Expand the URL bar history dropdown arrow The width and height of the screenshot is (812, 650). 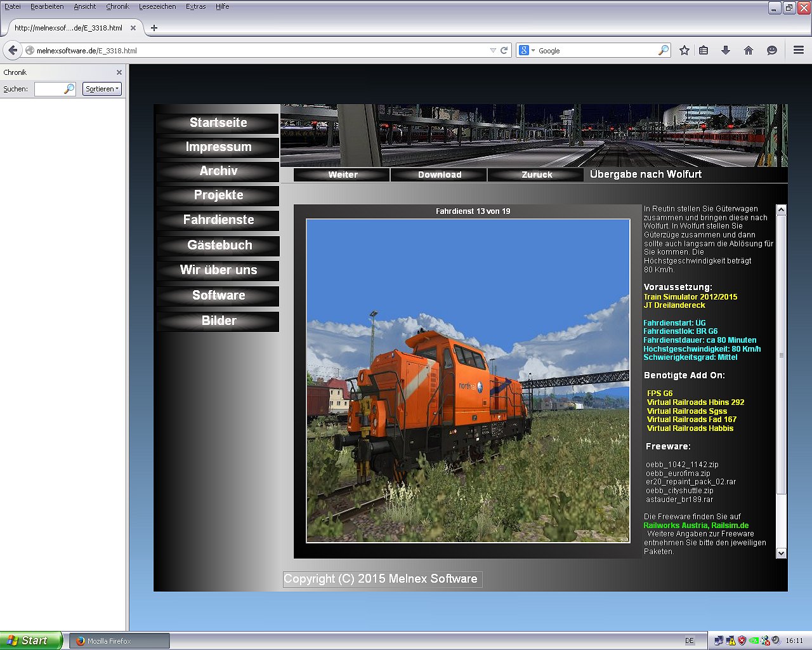point(493,50)
